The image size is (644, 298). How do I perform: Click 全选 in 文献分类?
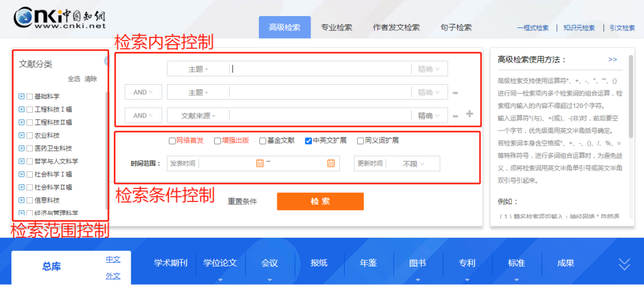point(74,79)
